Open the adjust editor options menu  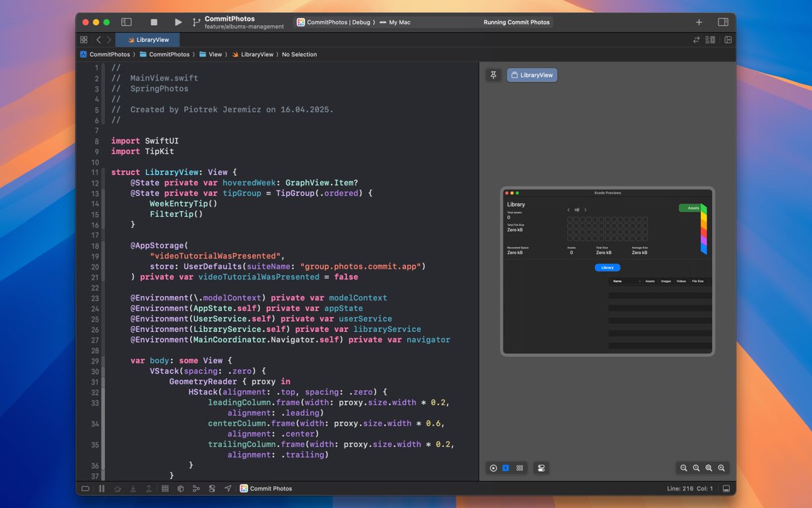(x=710, y=40)
